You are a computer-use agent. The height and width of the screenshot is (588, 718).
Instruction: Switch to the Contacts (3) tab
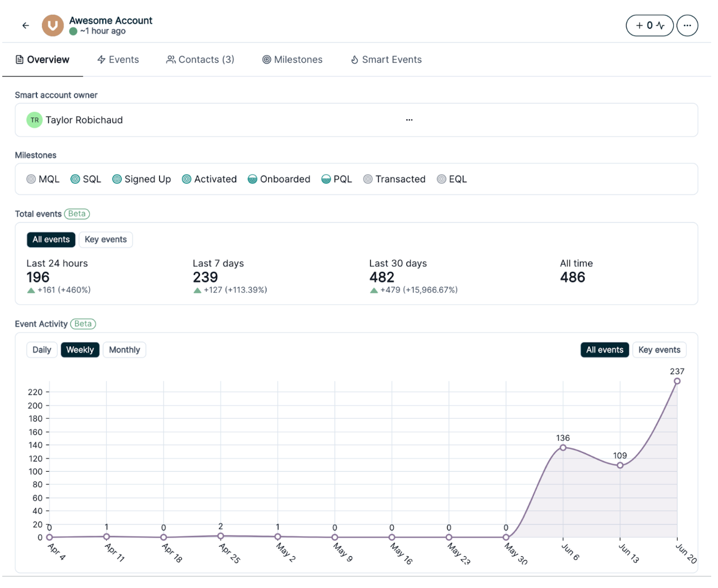[200, 60]
